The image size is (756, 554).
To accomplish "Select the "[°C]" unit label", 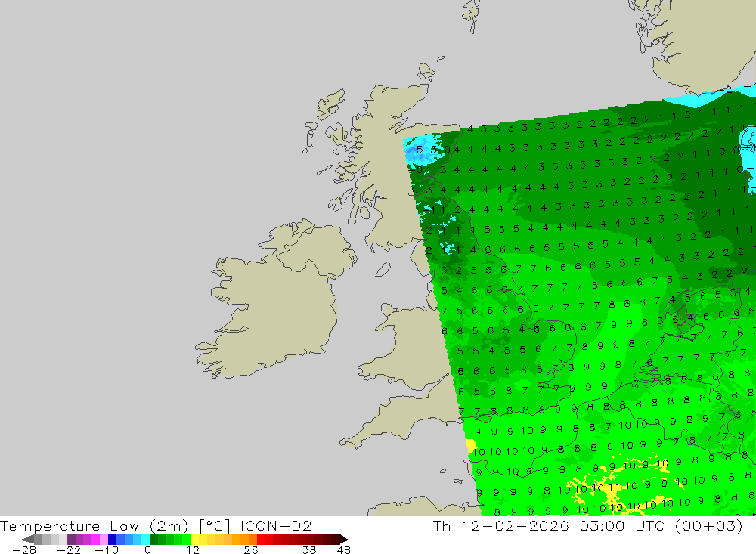I will click(215, 525).
